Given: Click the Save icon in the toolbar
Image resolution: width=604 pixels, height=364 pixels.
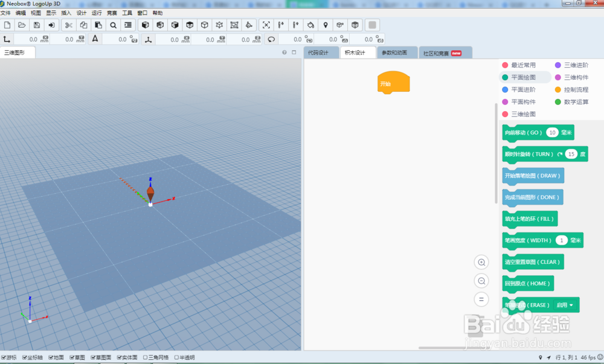Looking at the screenshot, I should tap(37, 25).
